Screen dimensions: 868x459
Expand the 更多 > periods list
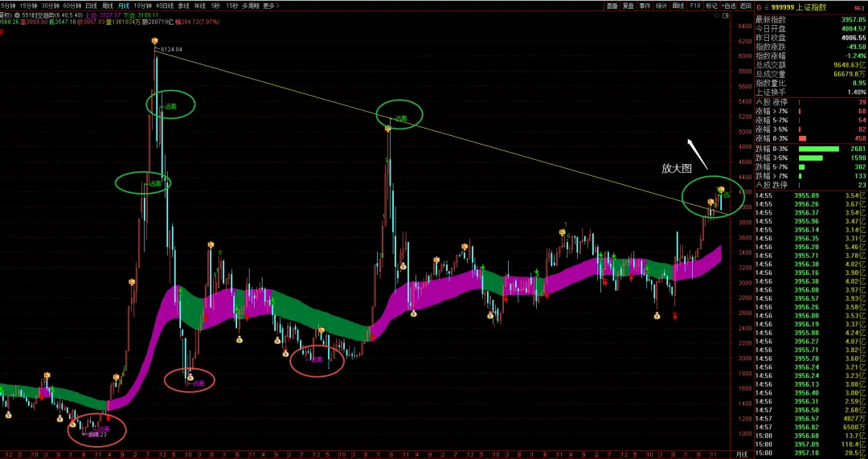pyautogui.click(x=272, y=6)
